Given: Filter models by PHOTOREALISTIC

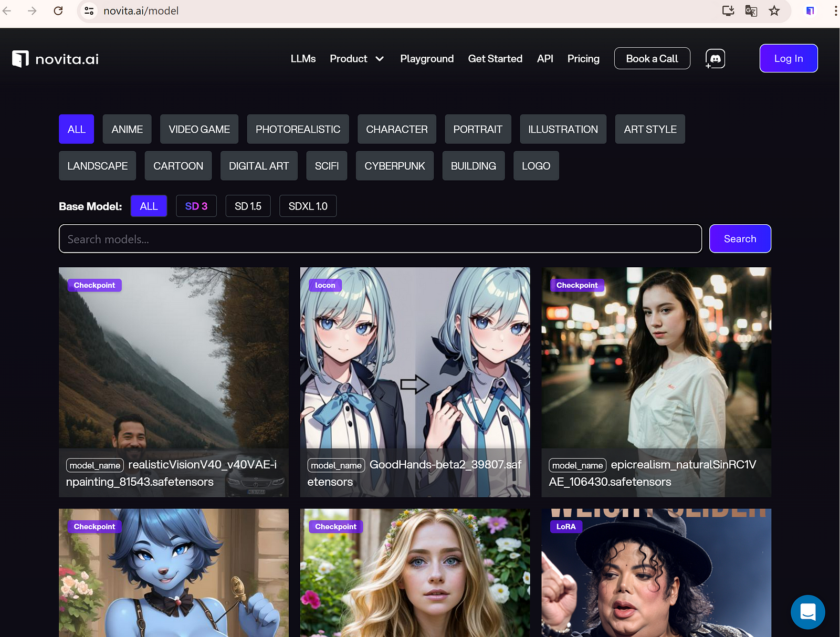Looking at the screenshot, I should coord(298,129).
